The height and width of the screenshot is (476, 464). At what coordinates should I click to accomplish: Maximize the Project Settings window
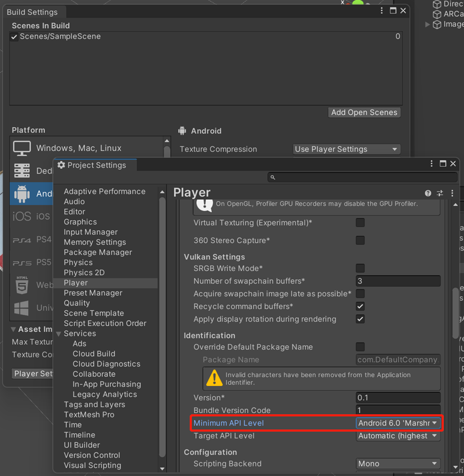pyautogui.click(x=443, y=163)
